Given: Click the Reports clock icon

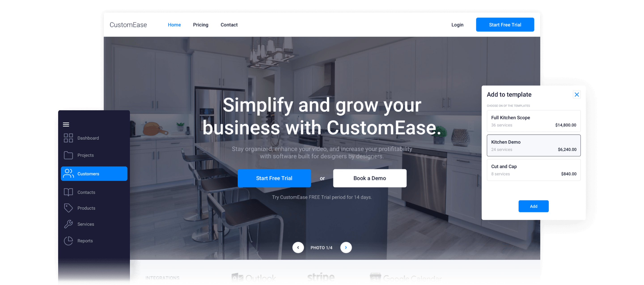Looking at the screenshot, I should (x=68, y=241).
